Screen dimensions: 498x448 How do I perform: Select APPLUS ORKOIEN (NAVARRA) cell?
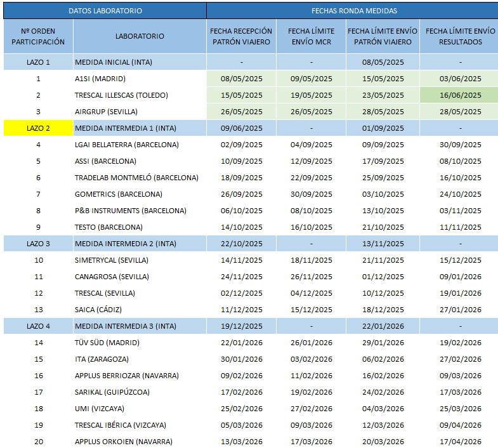pyautogui.click(x=140, y=442)
